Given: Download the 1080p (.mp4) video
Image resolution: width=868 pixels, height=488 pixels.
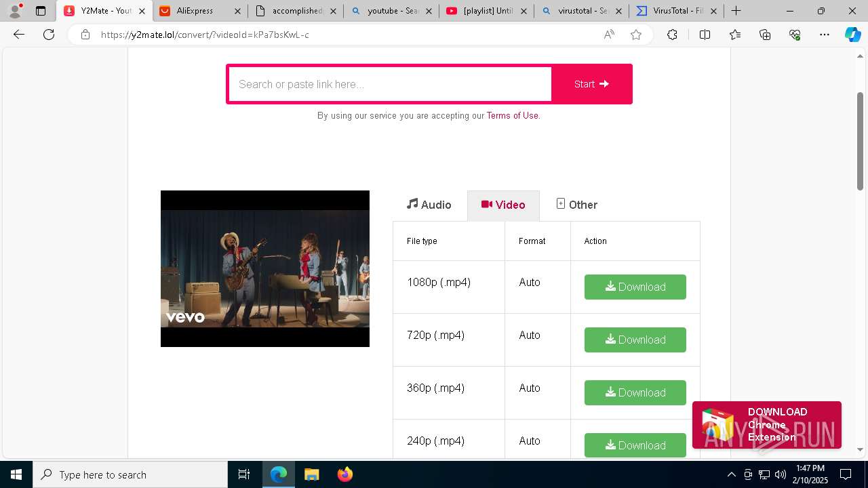Looking at the screenshot, I should [x=635, y=287].
